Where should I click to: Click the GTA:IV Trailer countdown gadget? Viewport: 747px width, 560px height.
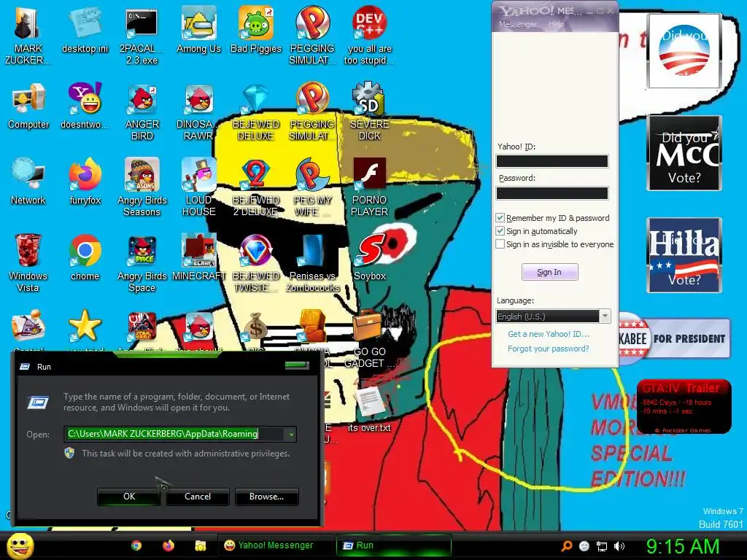[684, 406]
